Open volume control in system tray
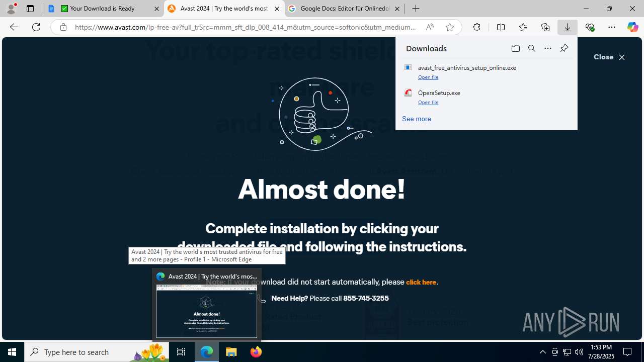Screen dimensions: 644x362 pyautogui.click(x=579, y=352)
